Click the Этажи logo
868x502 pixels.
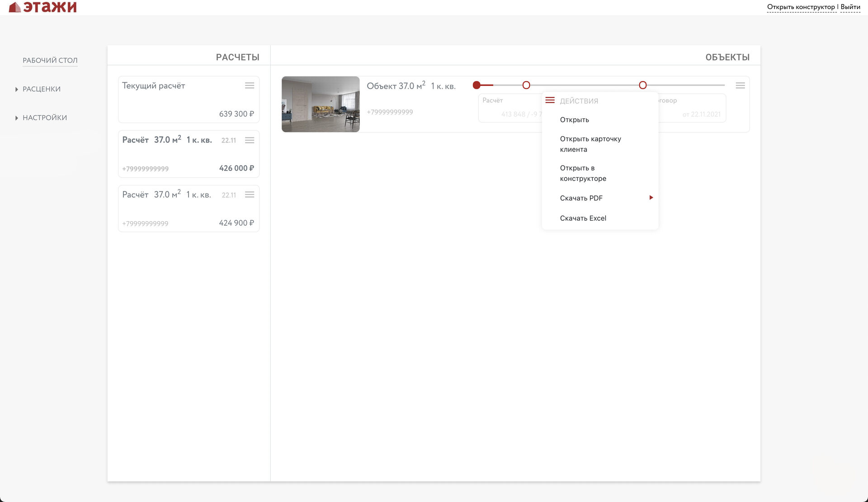click(x=43, y=7)
